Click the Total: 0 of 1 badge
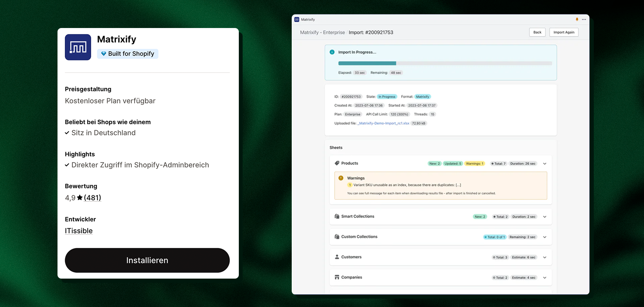The image size is (644, 307). (495, 237)
